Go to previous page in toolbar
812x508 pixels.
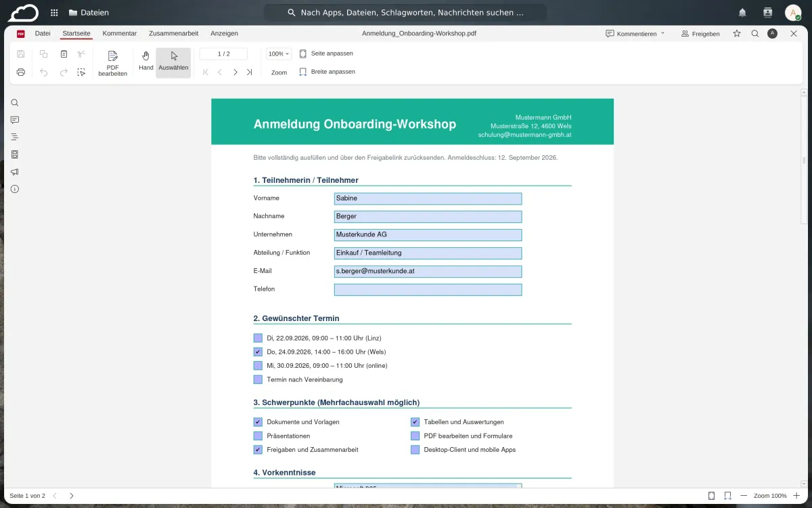coord(220,72)
